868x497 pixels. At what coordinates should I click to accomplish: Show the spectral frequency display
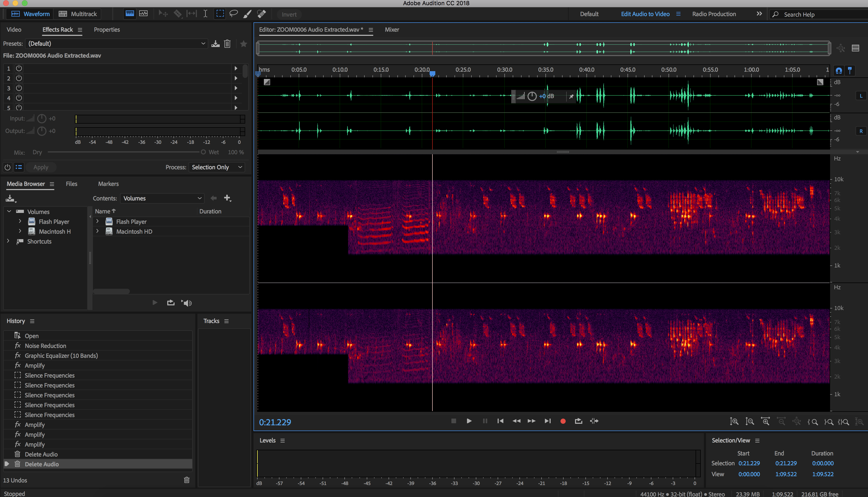tap(130, 14)
